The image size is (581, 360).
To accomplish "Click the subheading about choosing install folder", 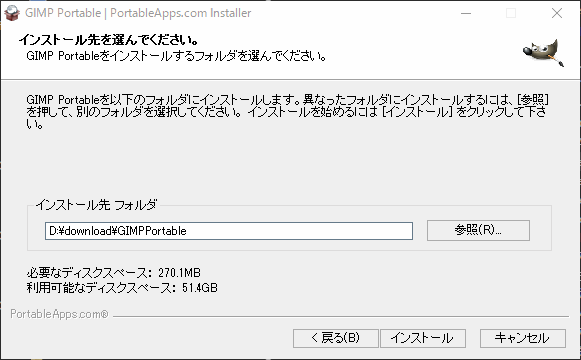I will [x=176, y=56].
